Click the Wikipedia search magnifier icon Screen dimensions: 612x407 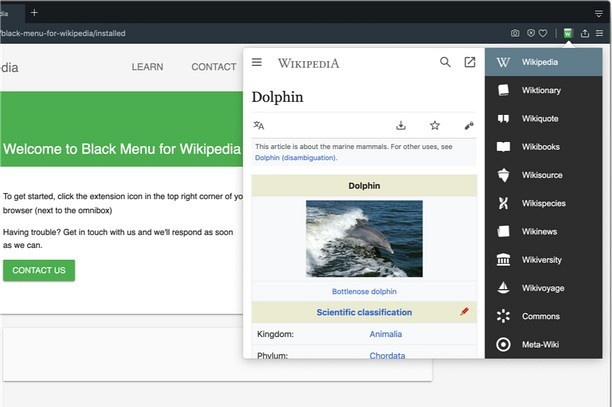coord(445,62)
